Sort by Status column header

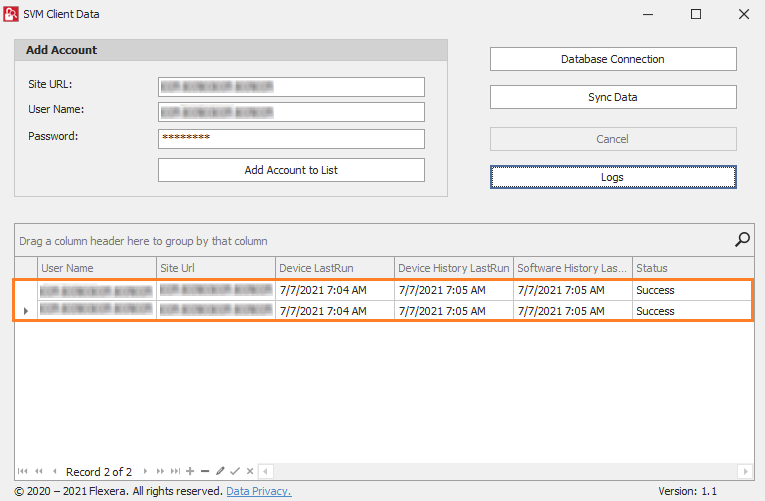click(x=693, y=268)
